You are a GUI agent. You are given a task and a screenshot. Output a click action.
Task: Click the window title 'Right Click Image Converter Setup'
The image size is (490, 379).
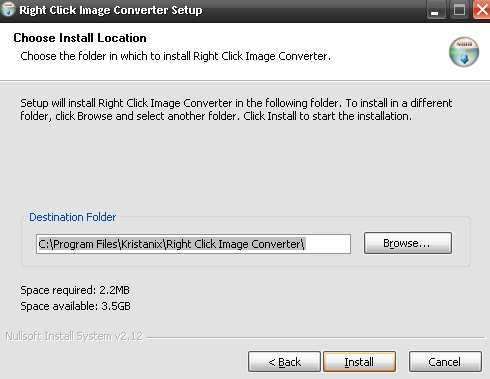[x=111, y=10]
